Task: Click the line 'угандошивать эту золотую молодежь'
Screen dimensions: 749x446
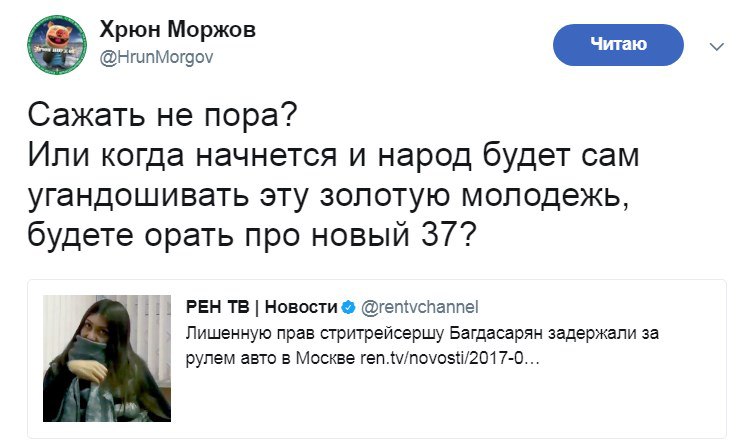Action: tap(328, 196)
